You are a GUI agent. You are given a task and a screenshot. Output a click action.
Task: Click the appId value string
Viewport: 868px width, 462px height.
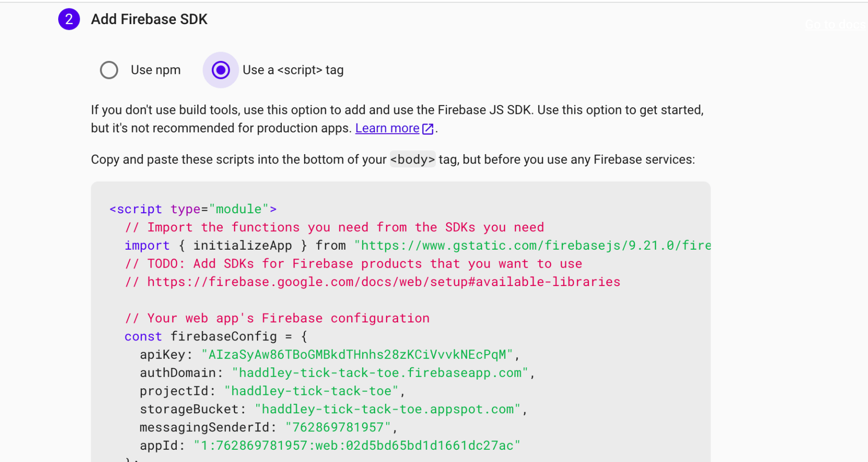356,445
